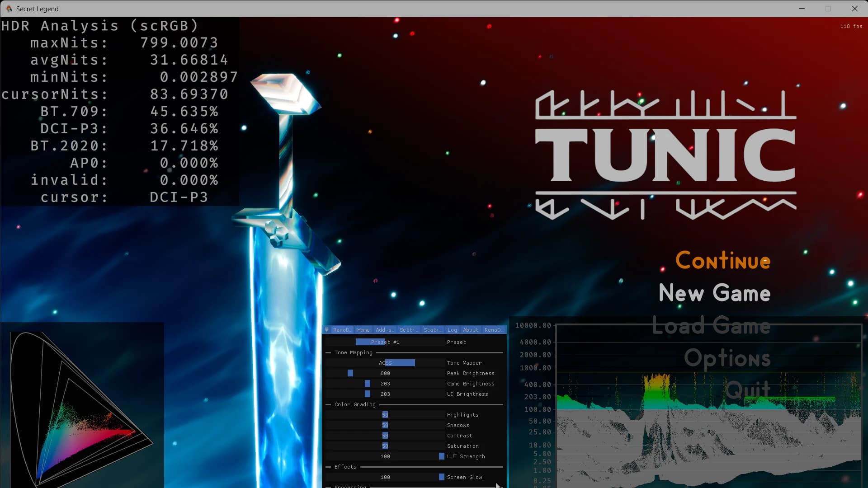The image size is (868, 488).
Task: Click the avgNits value 31.66814
Action: [x=189, y=60]
